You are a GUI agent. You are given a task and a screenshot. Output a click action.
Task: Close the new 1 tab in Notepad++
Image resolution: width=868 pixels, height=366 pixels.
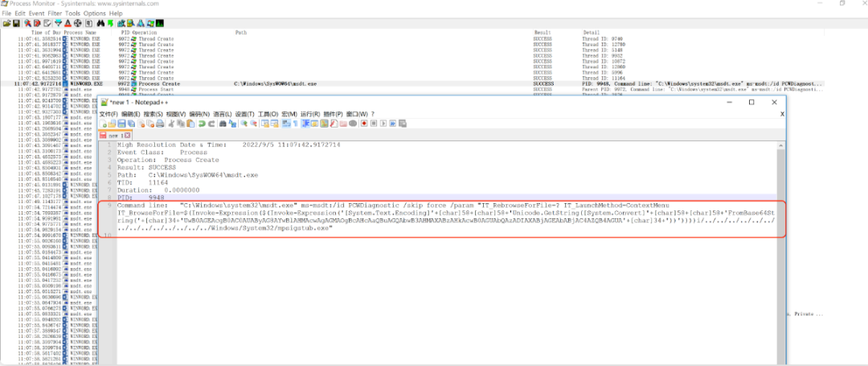(127, 136)
